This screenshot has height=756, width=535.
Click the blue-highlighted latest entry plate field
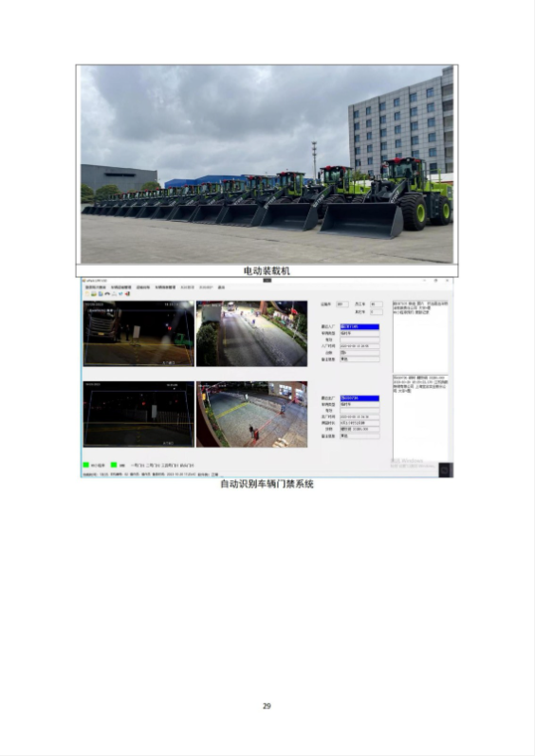click(360, 327)
